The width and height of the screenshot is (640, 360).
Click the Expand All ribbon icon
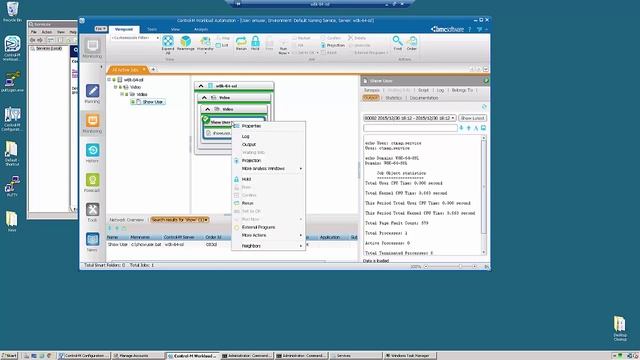coord(168,44)
